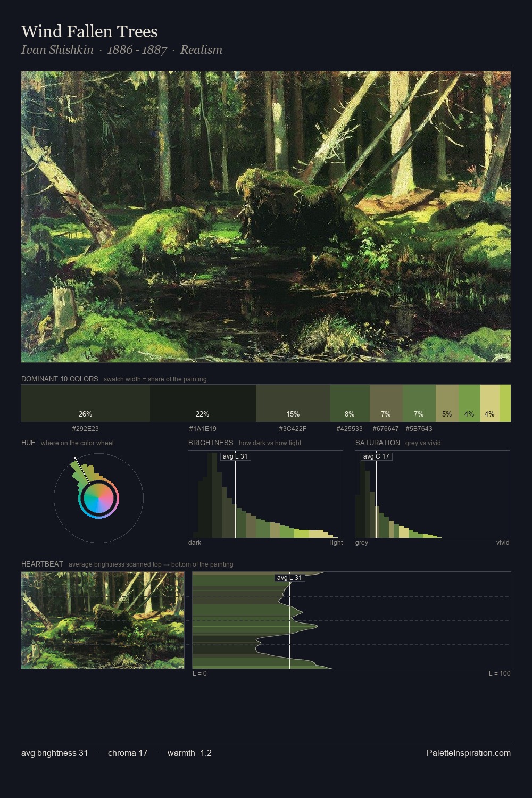Click the 'BRIGHTNESS' section heading
The height and width of the screenshot is (798, 532).
click(211, 443)
